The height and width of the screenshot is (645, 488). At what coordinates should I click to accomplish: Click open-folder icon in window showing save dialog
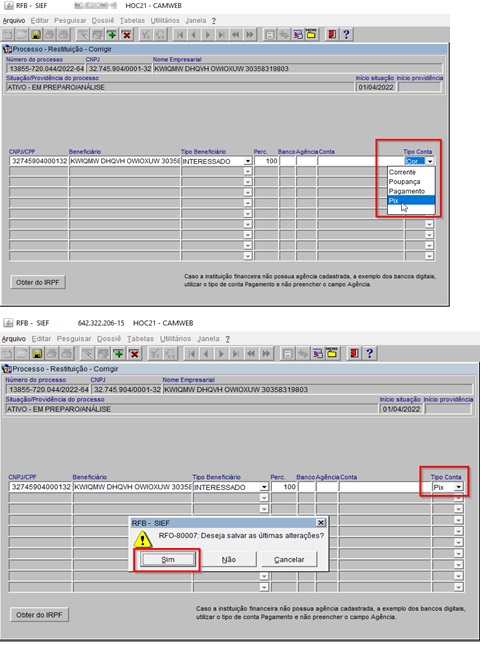tap(23, 353)
